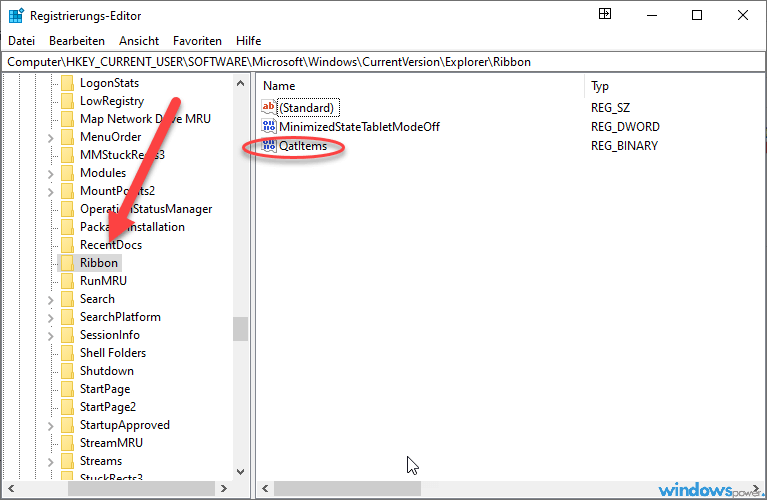Open the Hilfe menu

click(248, 41)
